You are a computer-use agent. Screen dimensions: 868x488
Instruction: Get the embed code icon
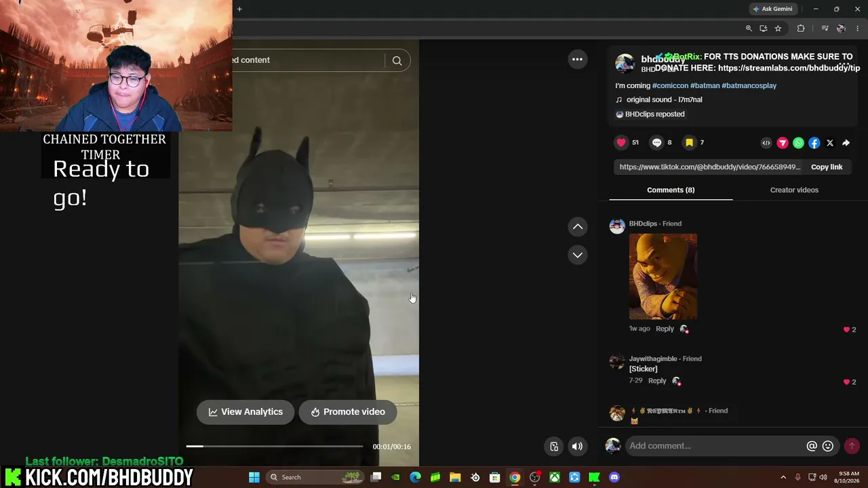tap(766, 143)
